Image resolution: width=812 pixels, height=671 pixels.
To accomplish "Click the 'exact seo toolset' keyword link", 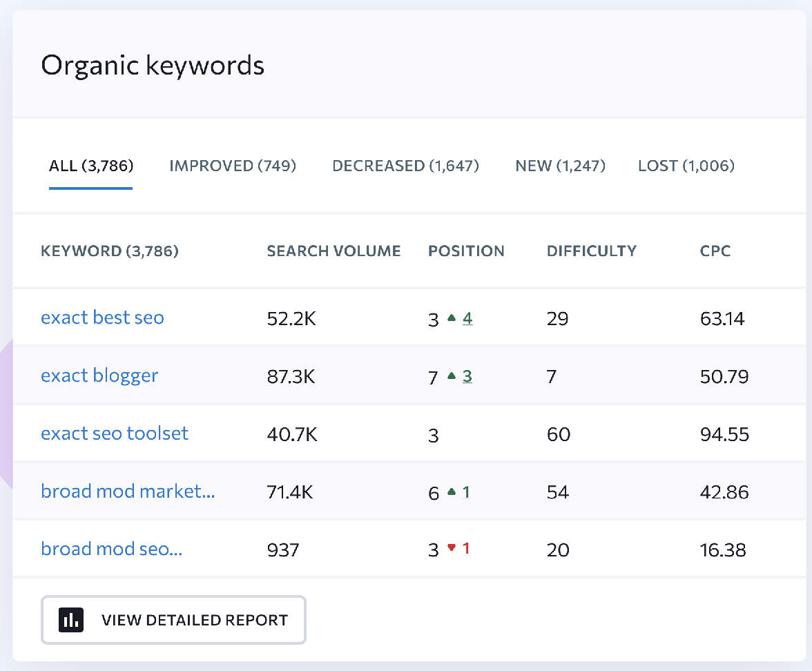I will [115, 434].
